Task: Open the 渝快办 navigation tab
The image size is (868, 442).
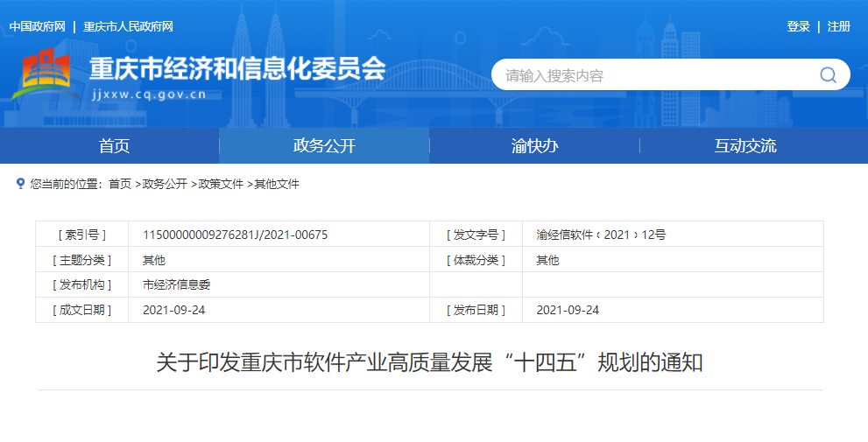Action: pos(535,146)
